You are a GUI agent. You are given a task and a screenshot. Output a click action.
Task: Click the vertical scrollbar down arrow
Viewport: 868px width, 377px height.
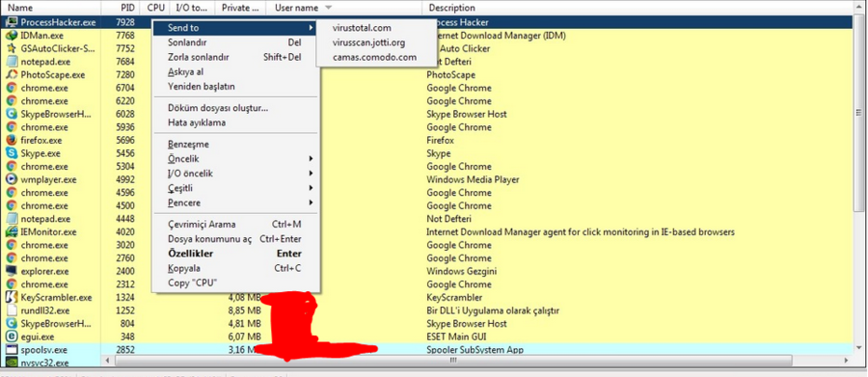(x=859, y=348)
